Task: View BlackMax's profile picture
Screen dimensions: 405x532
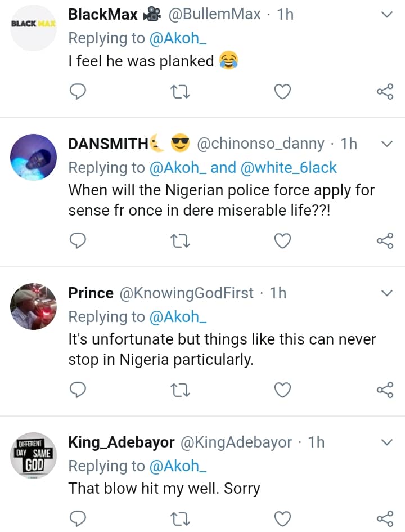Action: pos(34,28)
